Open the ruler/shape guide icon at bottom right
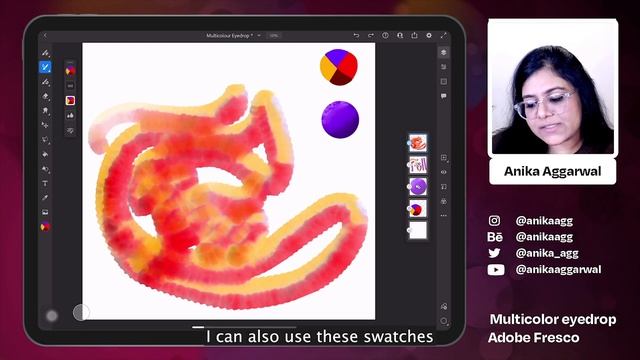This screenshot has height=360, width=640. coord(444,321)
